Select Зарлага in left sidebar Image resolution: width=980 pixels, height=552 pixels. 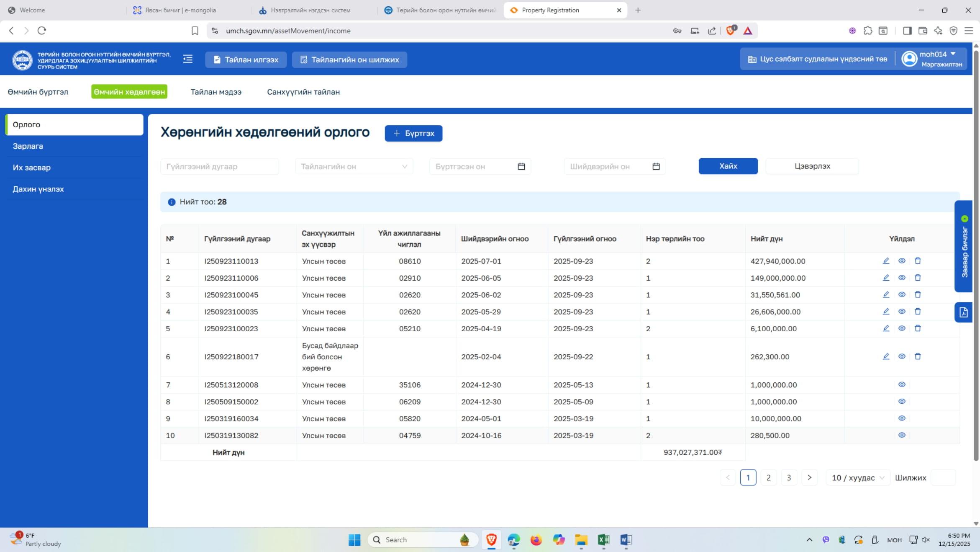[28, 146]
